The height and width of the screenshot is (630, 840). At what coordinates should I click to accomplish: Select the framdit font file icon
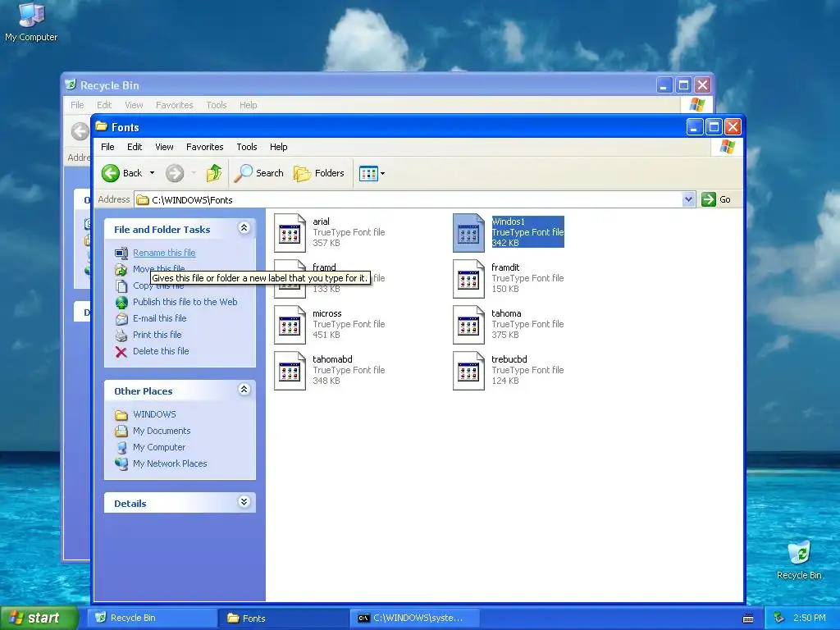coord(468,279)
